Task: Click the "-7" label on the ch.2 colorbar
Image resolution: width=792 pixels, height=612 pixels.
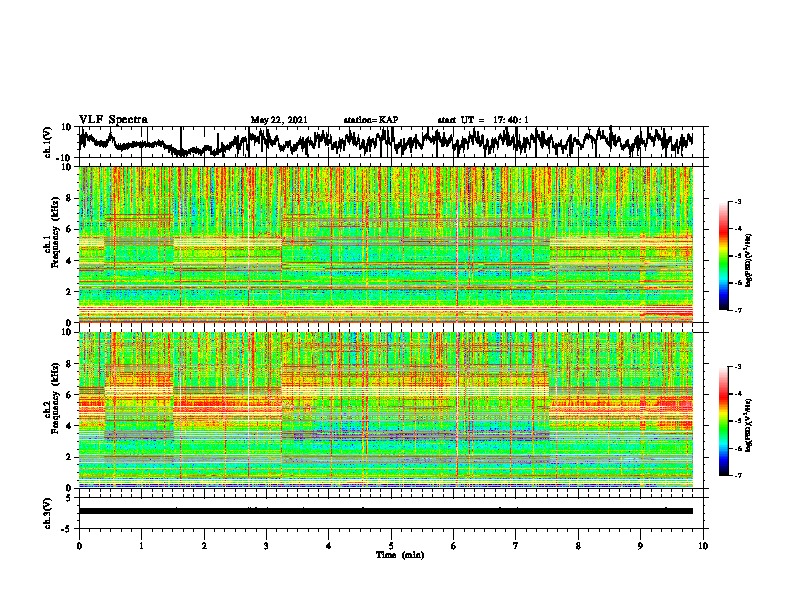Action: (737, 475)
